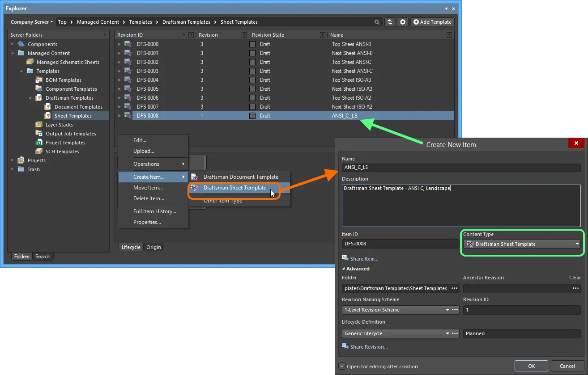Select the BOM Templates folder icon
Viewport: 588px width, 375px height.
tap(39, 80)
